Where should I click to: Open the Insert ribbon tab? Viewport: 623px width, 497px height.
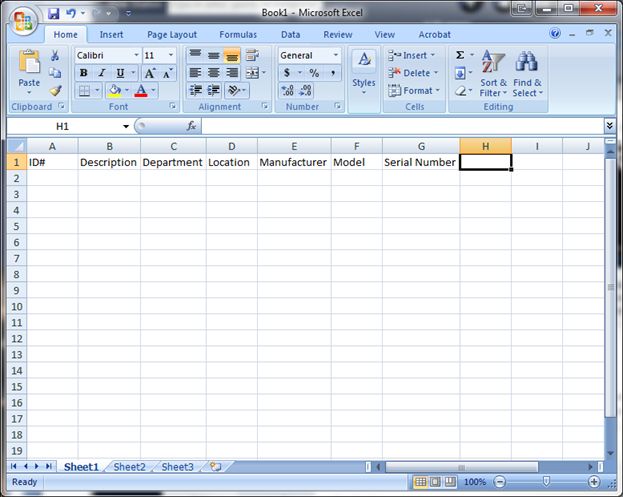click(x=111, y=35)
